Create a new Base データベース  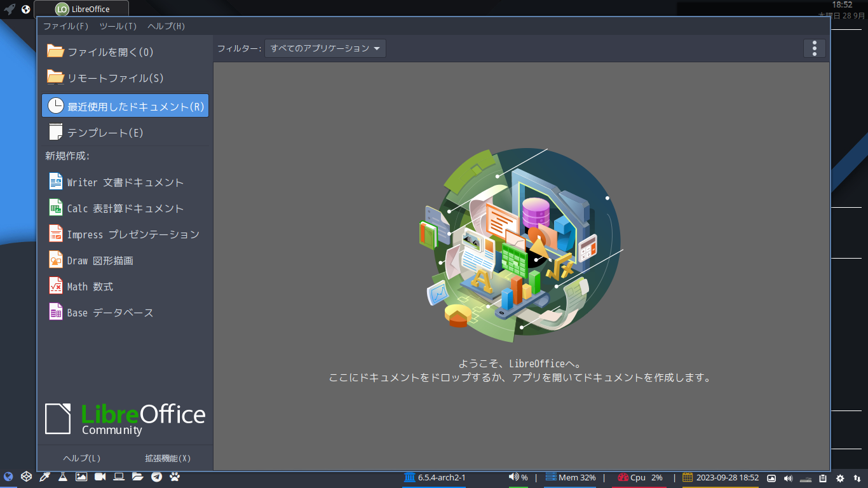point(125,313)
